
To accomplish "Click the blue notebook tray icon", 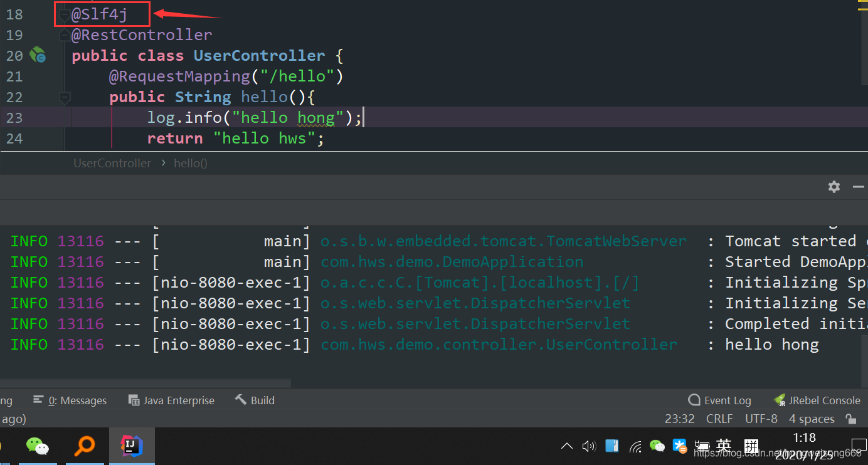I will 612,446.
